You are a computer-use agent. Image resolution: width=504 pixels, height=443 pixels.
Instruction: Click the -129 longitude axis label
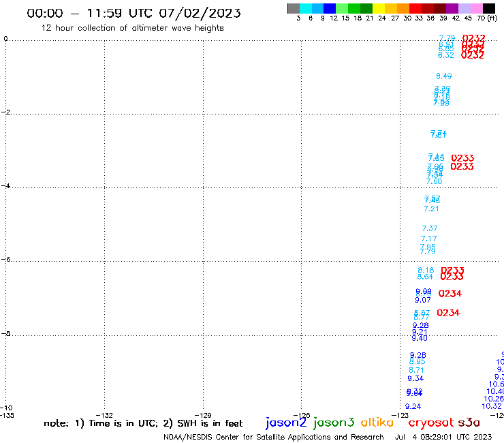coord(203,416)
